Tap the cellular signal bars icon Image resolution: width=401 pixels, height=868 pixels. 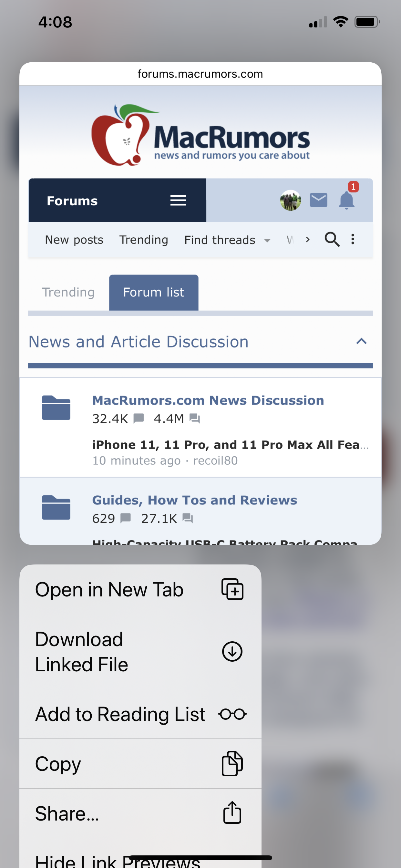pos(318,22)
